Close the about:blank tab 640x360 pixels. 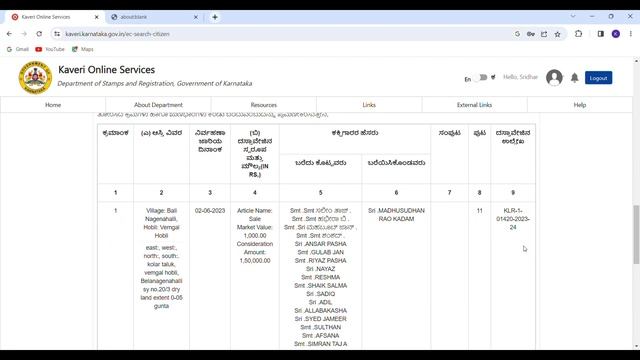click(196, 17)
